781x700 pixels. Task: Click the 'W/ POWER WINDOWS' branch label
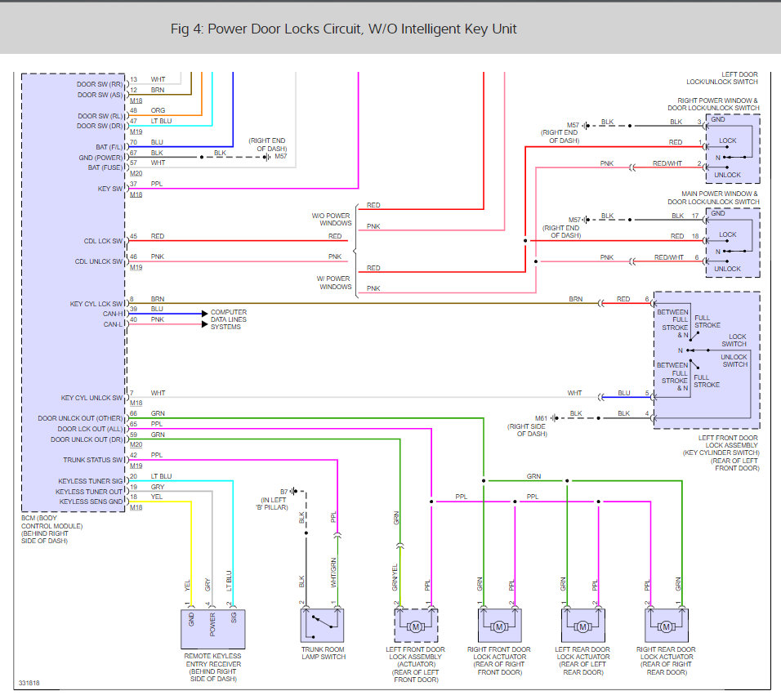(333, 283)
